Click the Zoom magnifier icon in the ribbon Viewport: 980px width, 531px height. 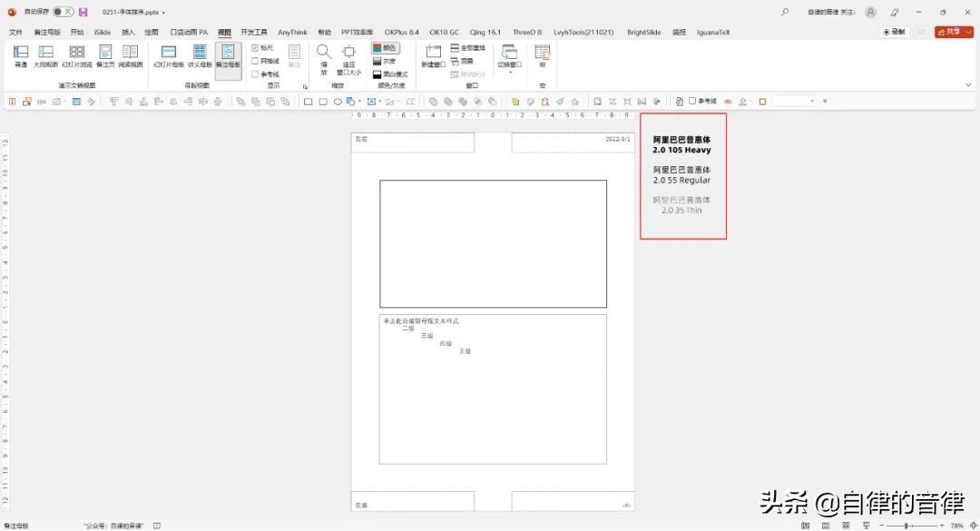point(323,53)
